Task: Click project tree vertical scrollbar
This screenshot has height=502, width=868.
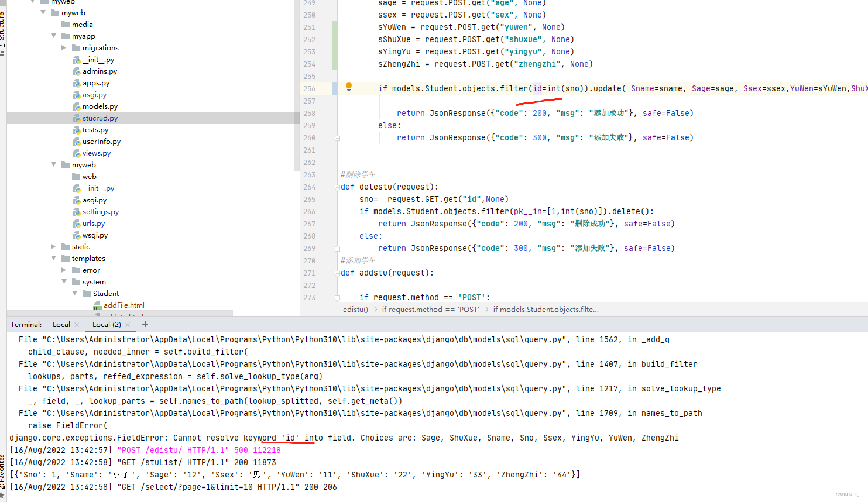Action: point(296,85)
